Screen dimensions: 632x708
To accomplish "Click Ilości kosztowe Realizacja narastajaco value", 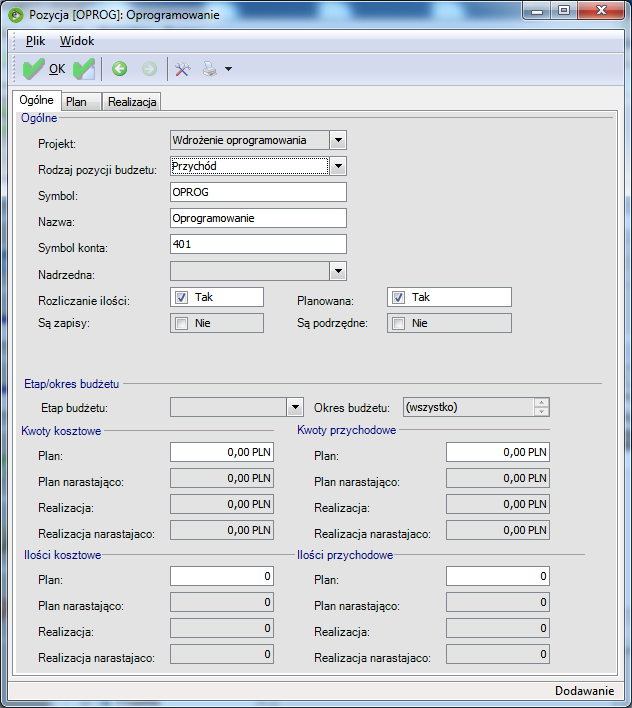I will [222, 654].
